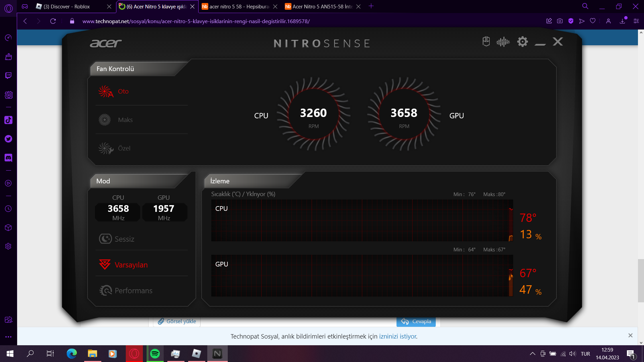644x362 pixels.
Task: Open the Extensions cube icon
Action: tap(8, 228)
